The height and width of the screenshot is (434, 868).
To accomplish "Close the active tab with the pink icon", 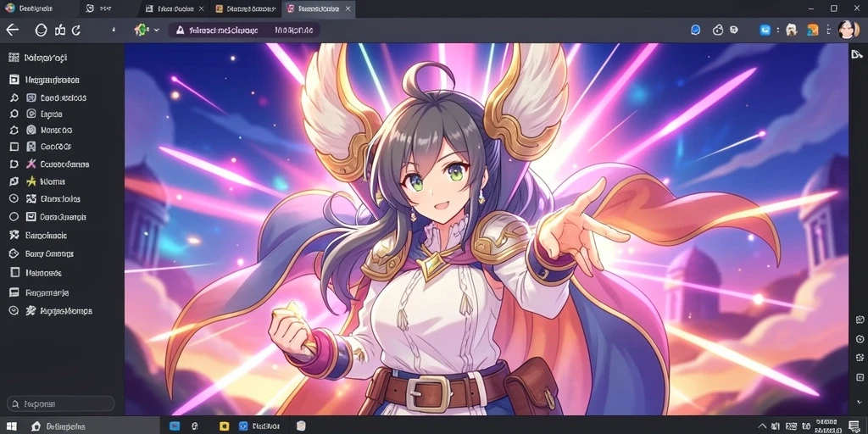I will (348, 8).
